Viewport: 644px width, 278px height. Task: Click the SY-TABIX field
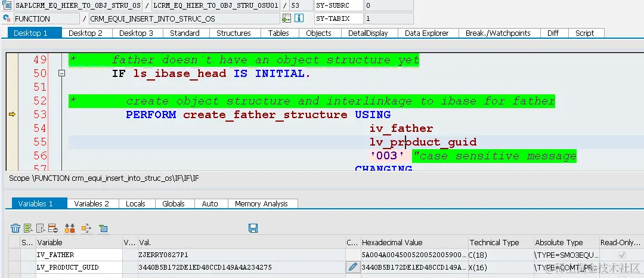click(339, 18)
